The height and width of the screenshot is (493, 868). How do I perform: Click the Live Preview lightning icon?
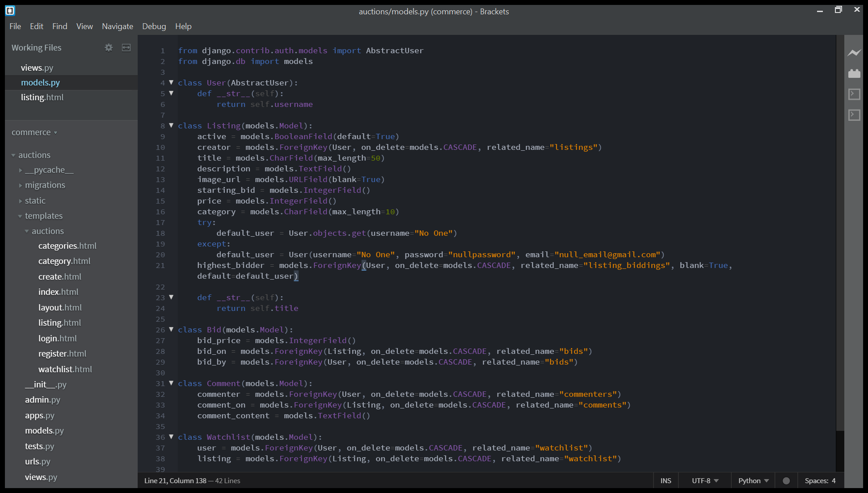click(x=854, y=53)
